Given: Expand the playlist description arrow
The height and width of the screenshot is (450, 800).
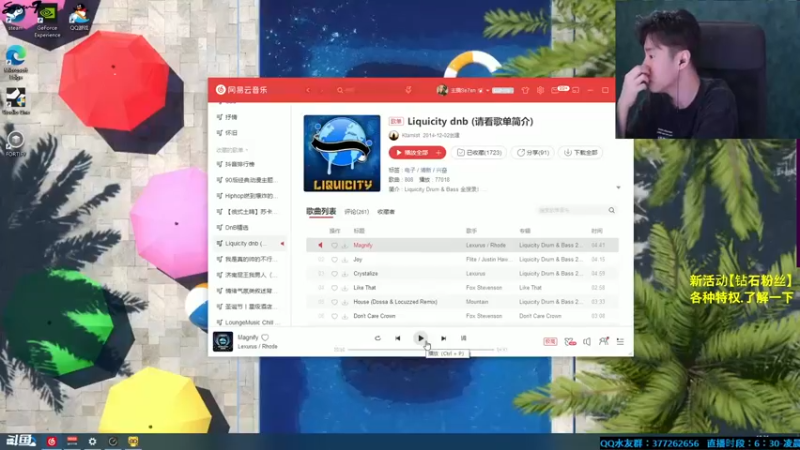Looking at the screenshot, I should pos(618,188).
